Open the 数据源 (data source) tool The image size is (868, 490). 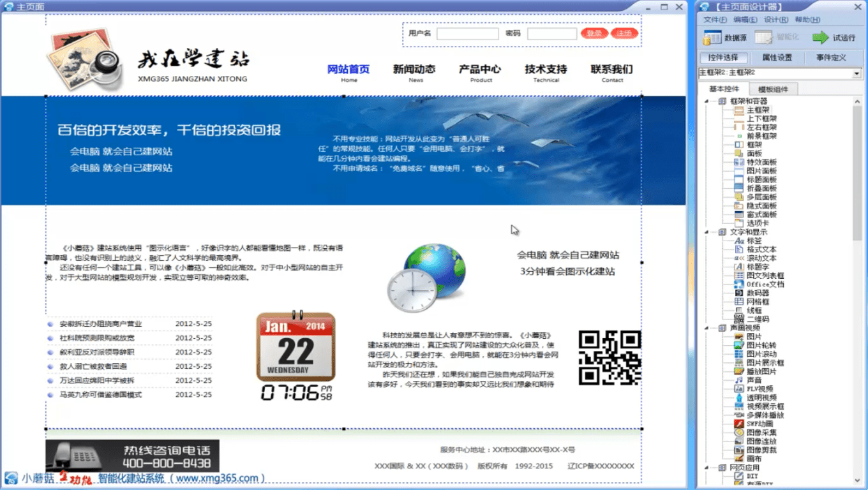click(x=728, y=37)
